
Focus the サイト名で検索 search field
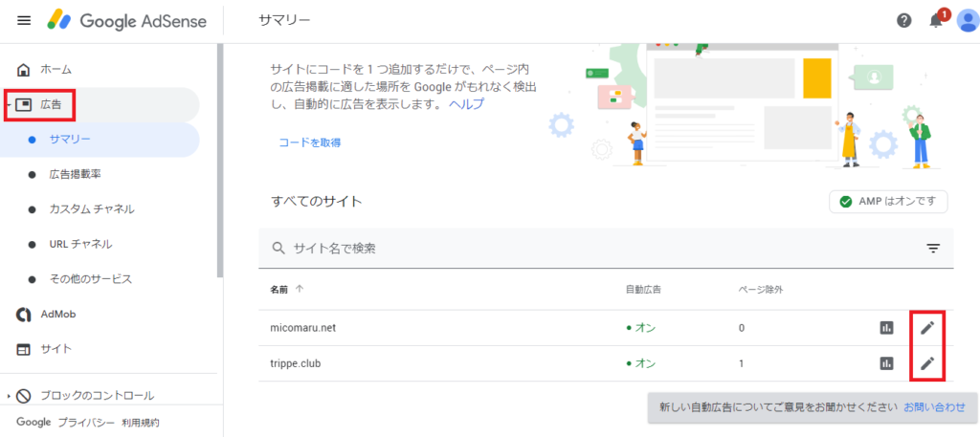click(x=606, y=249)
